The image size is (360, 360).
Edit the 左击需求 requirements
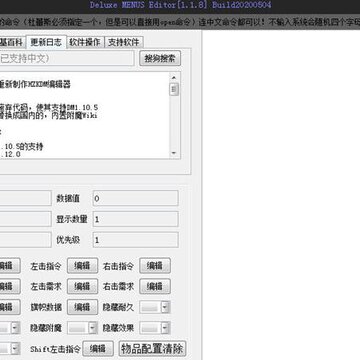coord(82,286)
